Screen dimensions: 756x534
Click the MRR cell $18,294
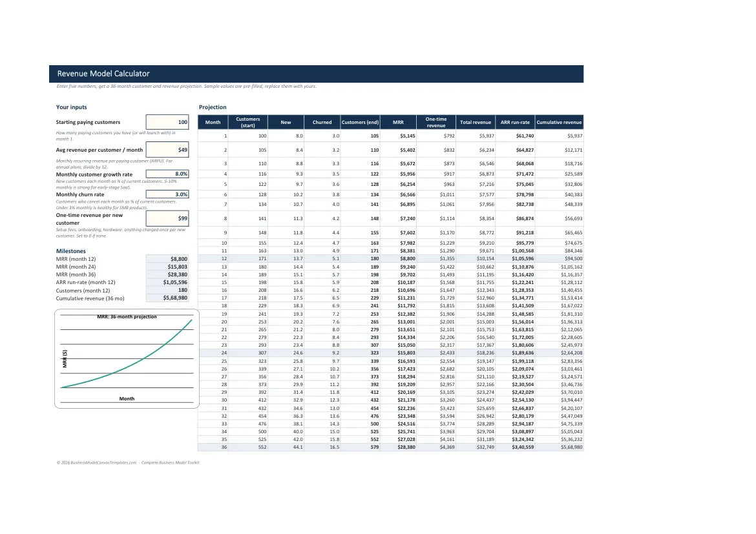pos(398,377)
